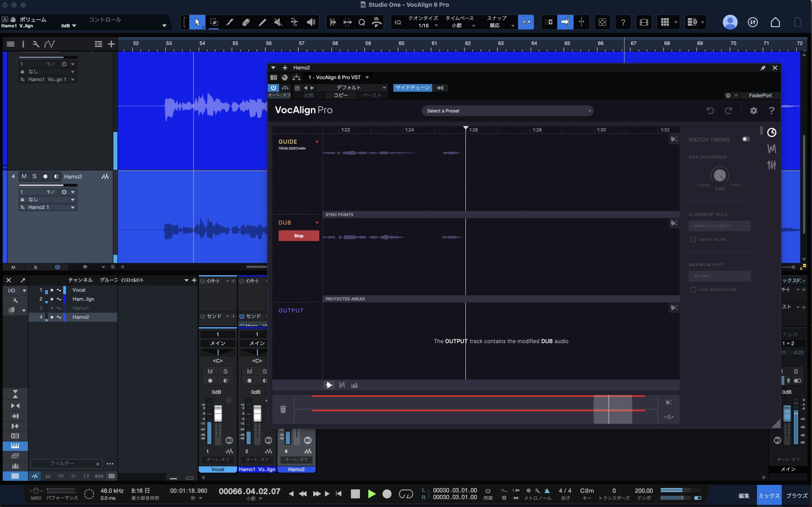Select the Listen speaker tool

[311, 22]
